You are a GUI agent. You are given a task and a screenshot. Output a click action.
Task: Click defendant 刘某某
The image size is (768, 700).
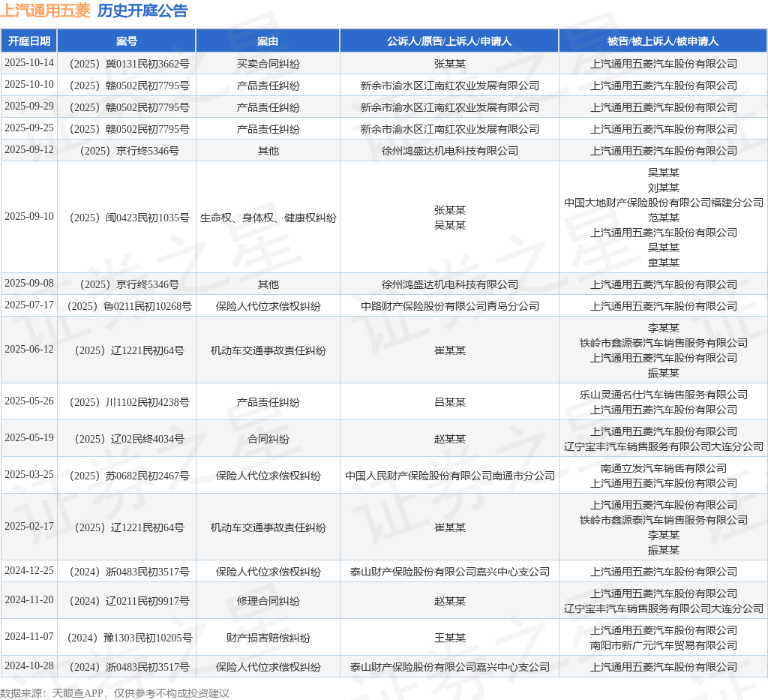click(x=663, y=188)
